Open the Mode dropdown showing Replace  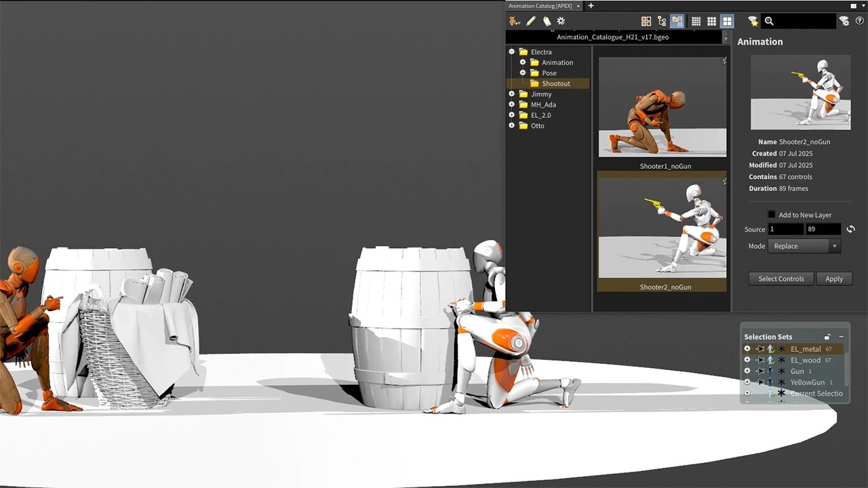coord(804,246)
